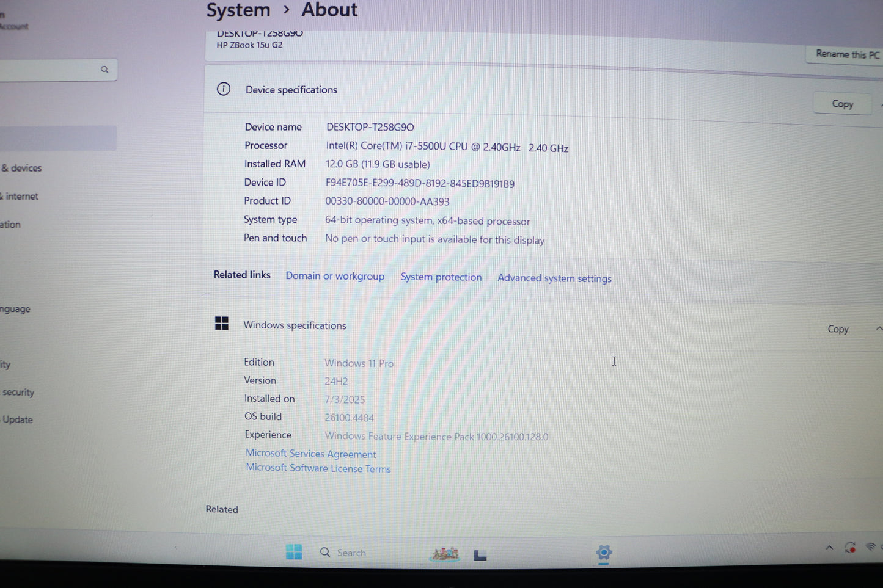
Task: Open Bluetooth & devices sidebar item
Action: click(21, 168)
